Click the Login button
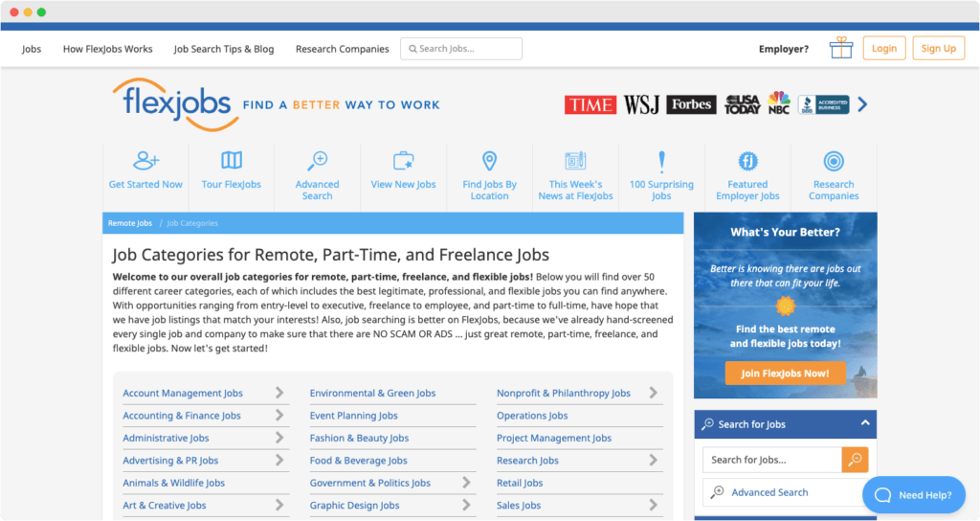 [884, 48]
